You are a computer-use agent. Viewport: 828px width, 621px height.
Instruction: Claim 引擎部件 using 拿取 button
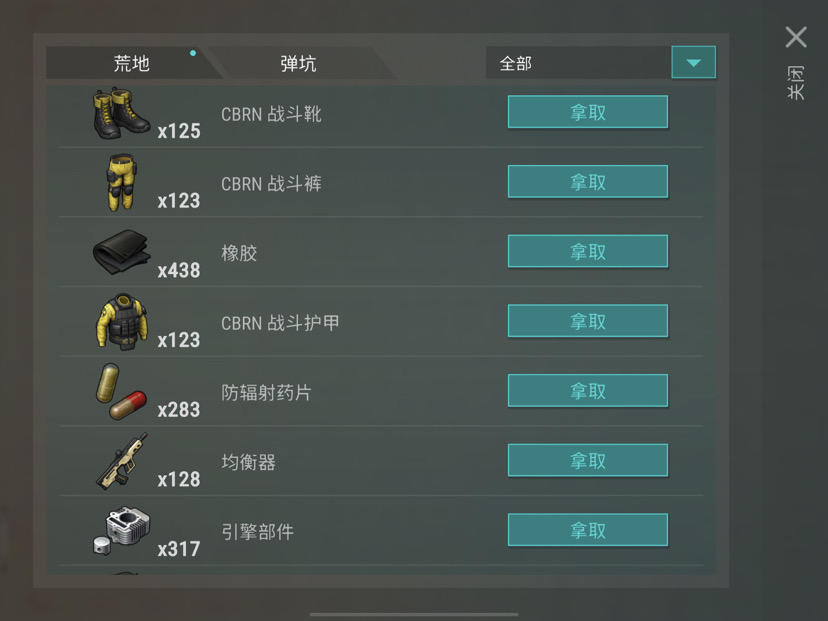(588, 530)
